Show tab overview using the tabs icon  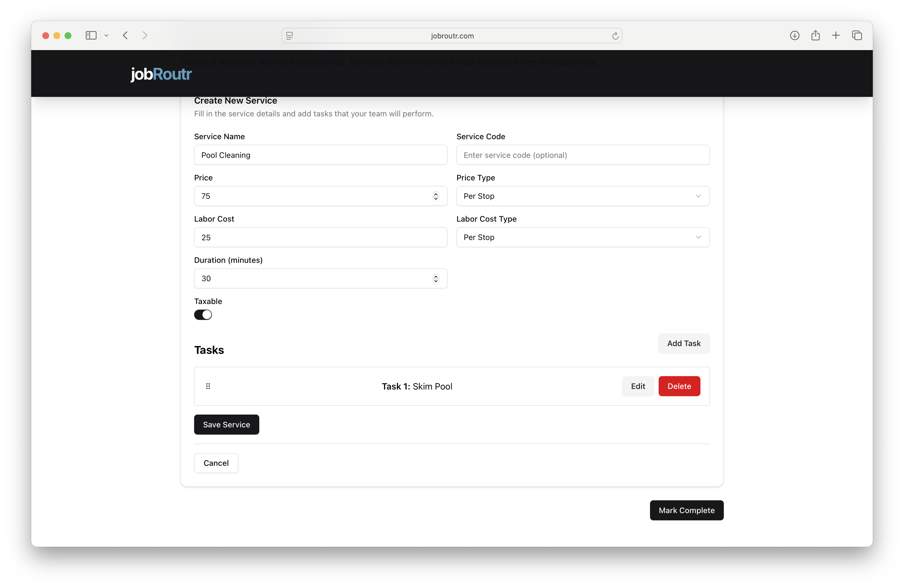[857, 35]
